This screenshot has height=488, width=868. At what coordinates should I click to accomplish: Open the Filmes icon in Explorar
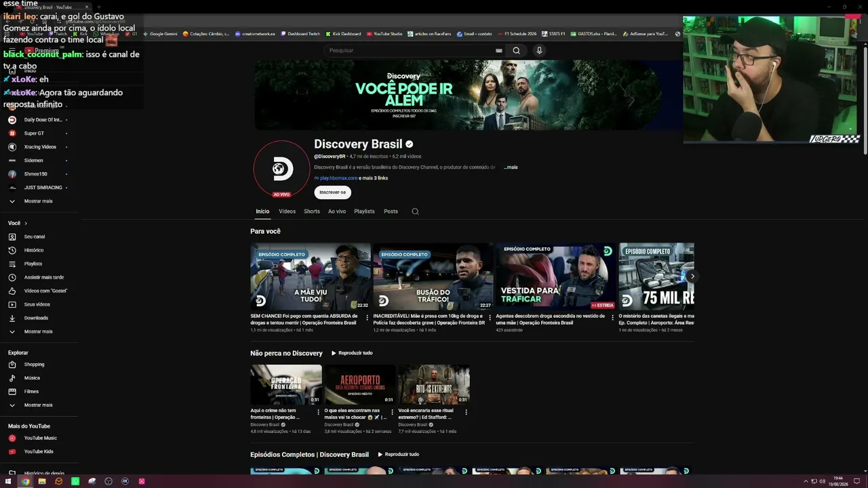[x=12, y=392]
